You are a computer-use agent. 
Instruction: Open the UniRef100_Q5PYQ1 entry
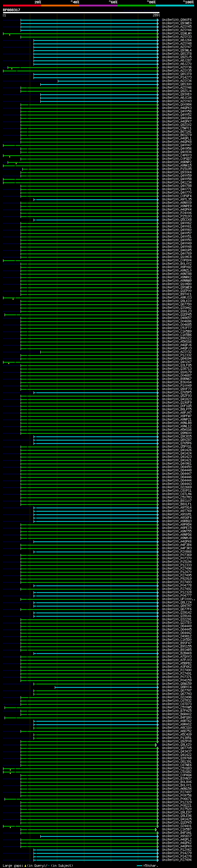pyautogui.click(x=177, y=446)
